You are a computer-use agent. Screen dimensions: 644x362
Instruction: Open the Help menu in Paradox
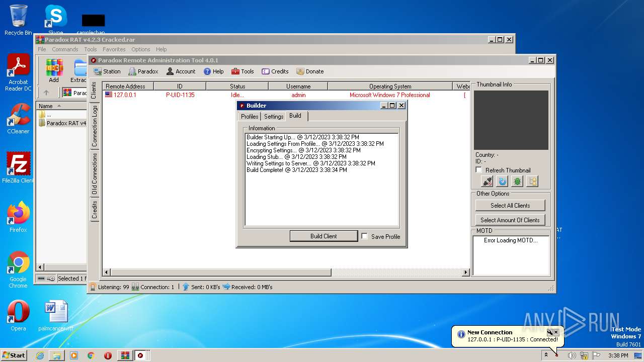tap(213, 71)
